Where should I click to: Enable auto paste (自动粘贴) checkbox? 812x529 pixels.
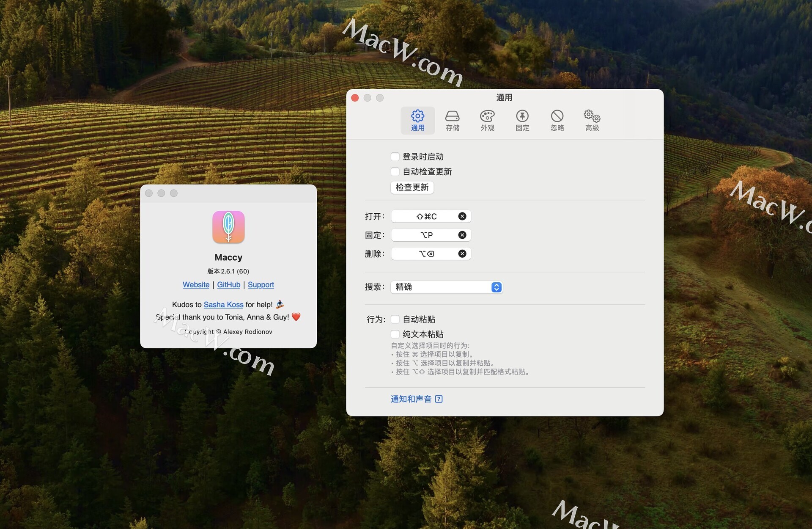point(395,320)
